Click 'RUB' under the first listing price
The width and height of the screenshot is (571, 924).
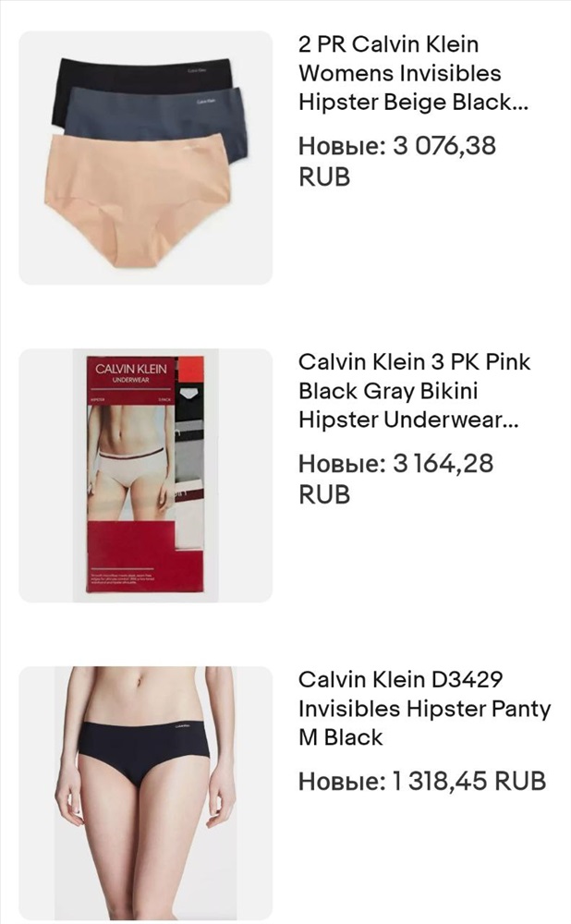coord(324,176)
